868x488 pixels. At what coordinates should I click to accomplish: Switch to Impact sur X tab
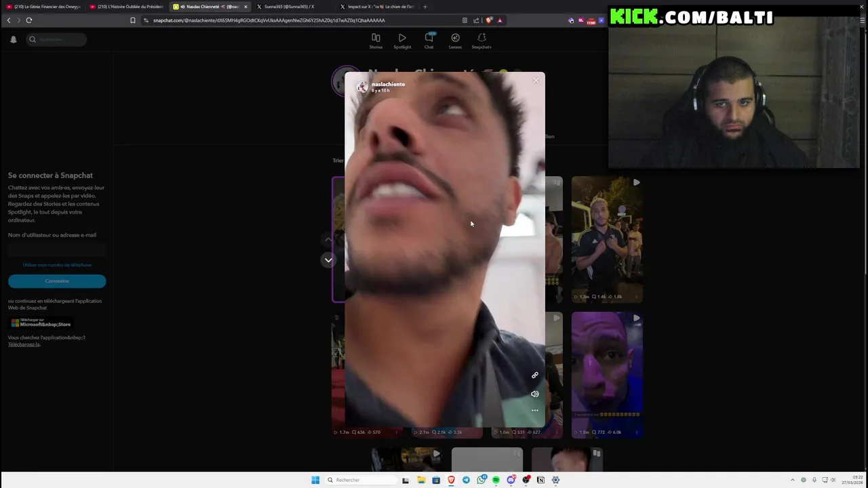coord(376,7)
